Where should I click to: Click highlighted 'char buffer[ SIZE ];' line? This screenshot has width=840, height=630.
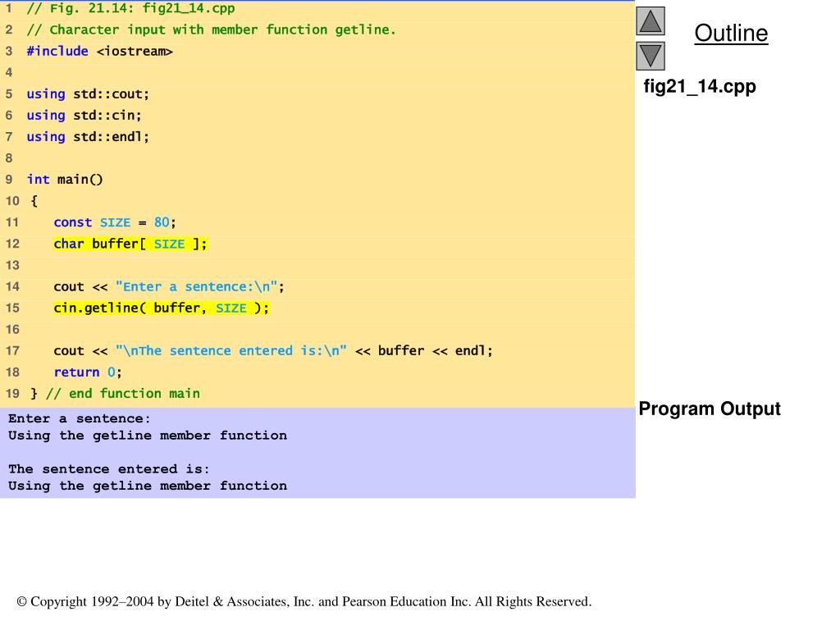click(x=130, y=244)
